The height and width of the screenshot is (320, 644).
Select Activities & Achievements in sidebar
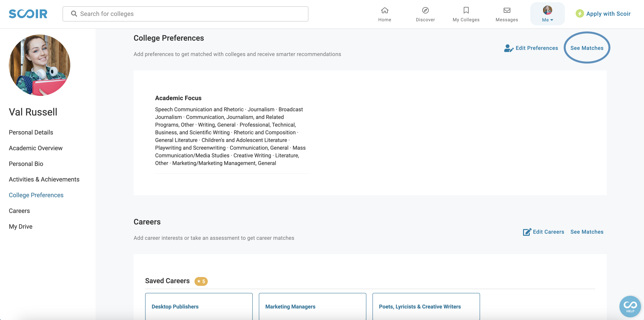(x=44, y=179)
